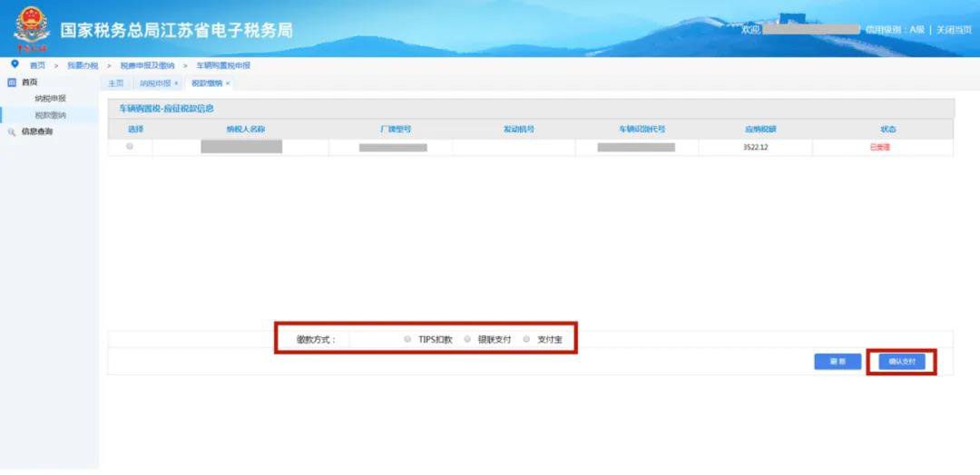Open 纳税申报 in the sidebar
Viewport: 980px width, 475px height.
(x=50, y=99)
